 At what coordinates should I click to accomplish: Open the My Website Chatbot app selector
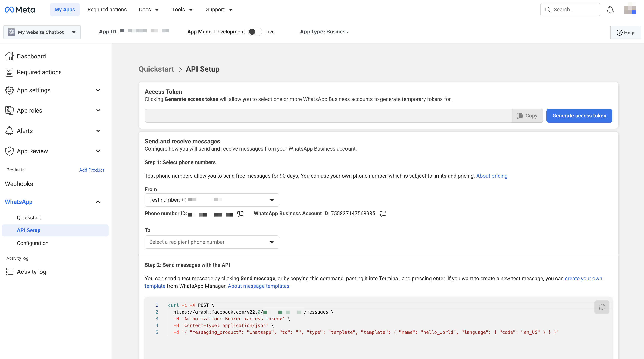point(42,32)
